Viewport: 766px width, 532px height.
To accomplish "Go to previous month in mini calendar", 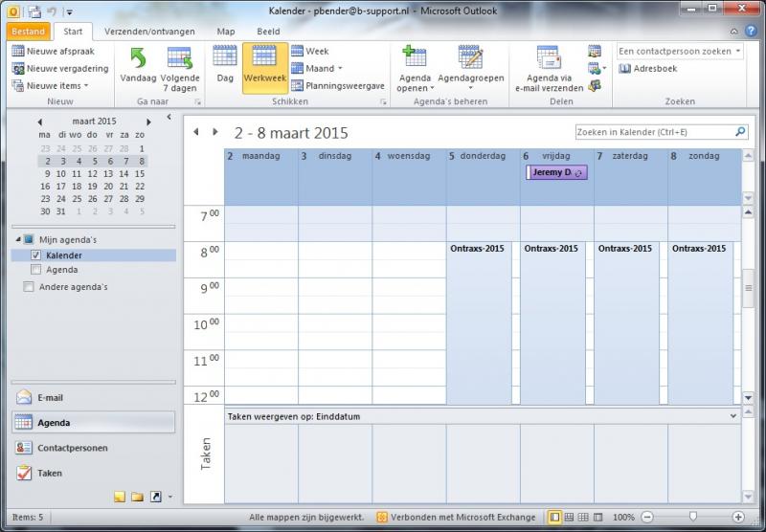I will [40, 122].
